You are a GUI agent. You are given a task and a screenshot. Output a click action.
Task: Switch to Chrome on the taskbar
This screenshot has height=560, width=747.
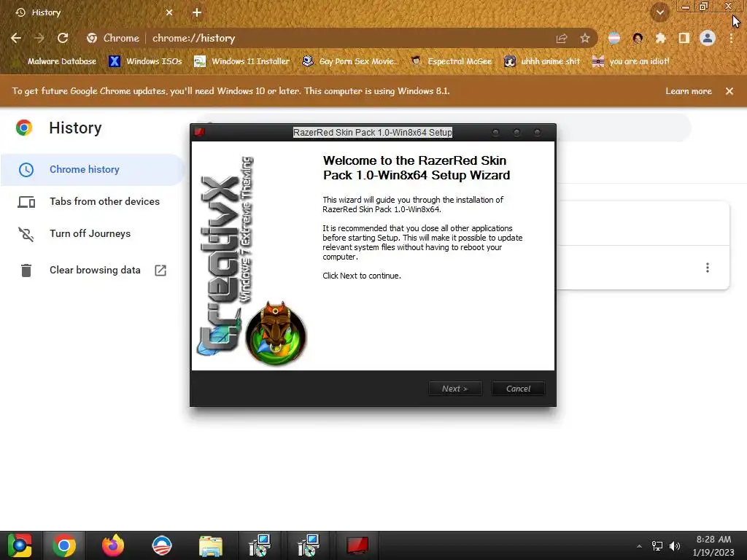(x=64, y=545)
